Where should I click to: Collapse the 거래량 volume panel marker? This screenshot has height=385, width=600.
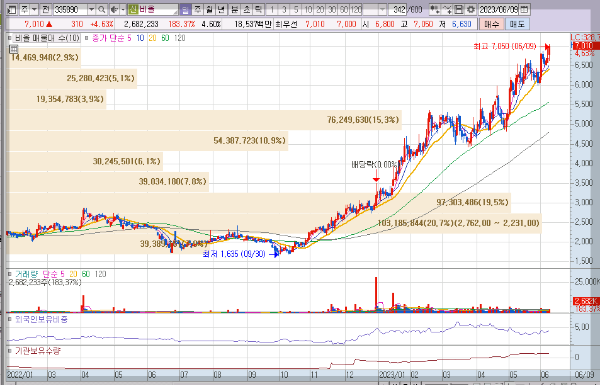coord(10,274)
